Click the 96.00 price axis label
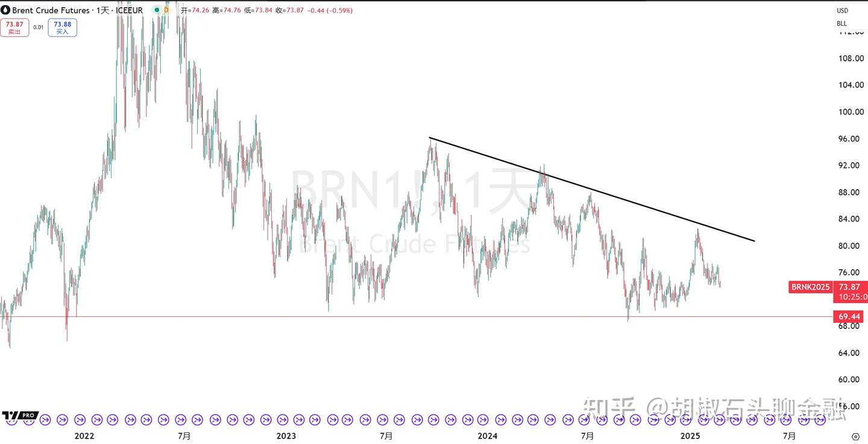Image resolution: width=868 pixels, height=444 pixels. (x=849, y=139)
